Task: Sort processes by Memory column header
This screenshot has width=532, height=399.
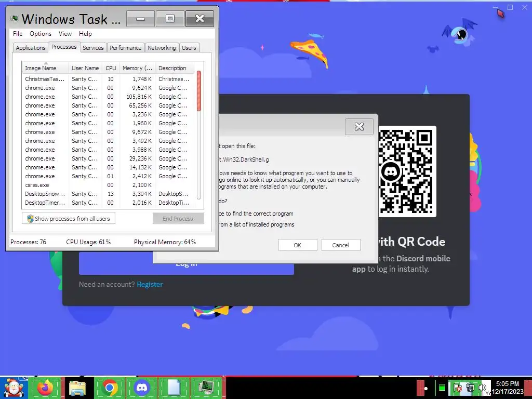Action: 137,68
